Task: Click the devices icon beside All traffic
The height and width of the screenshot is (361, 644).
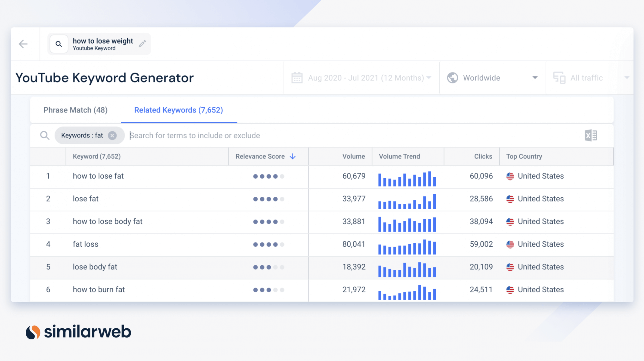Action: point(559,78)
